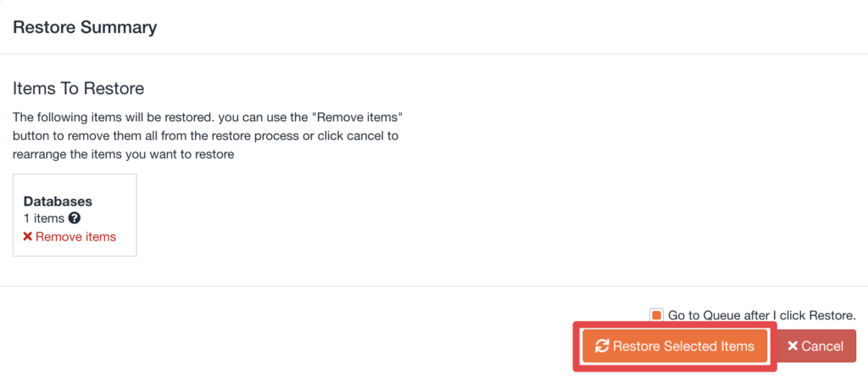Click the Restore Summary dialog heading
Screen dimensions: 868x377
point(85,27)
